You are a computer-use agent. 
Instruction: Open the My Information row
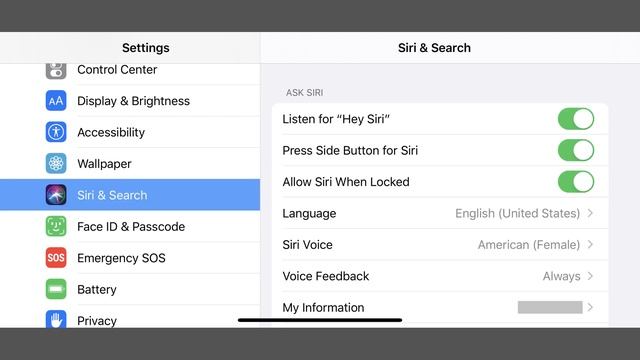point(440,307)
